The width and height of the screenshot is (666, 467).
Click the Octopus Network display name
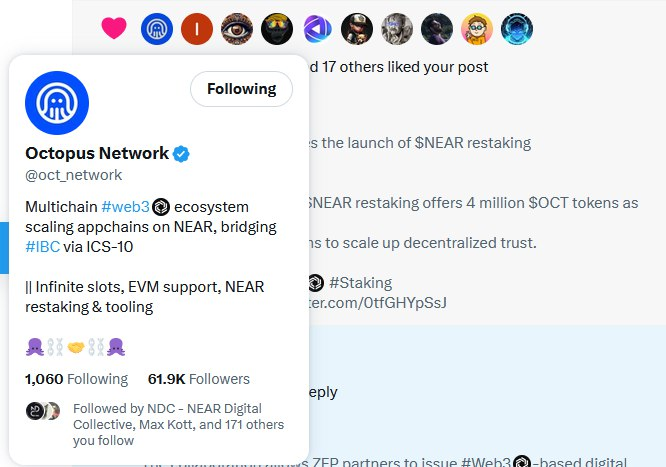tap(97, 153)
